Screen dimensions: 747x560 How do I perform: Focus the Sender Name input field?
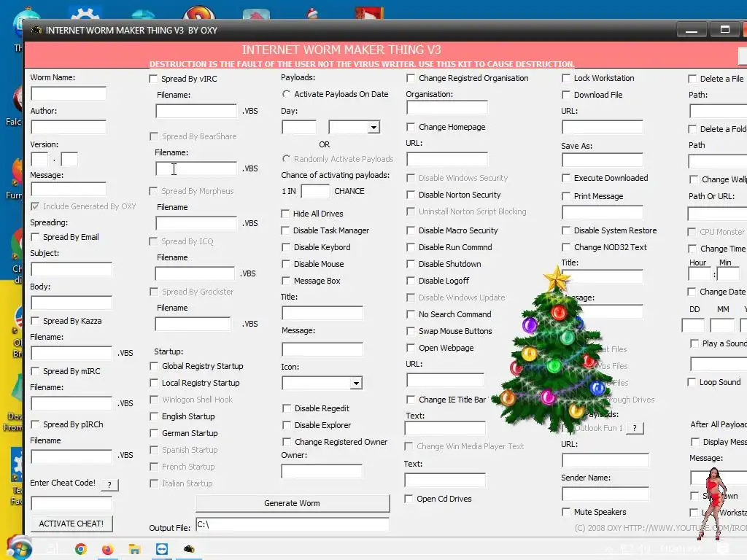(605, 494)
